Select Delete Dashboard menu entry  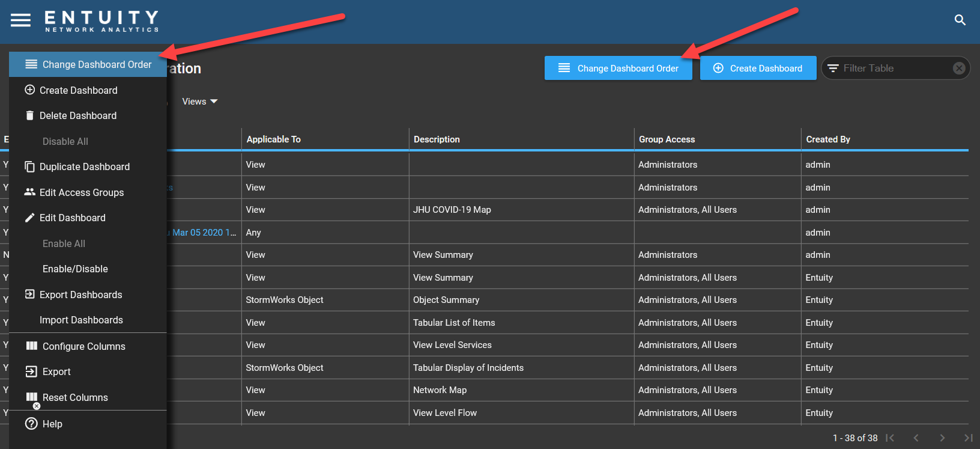point(88,115)
